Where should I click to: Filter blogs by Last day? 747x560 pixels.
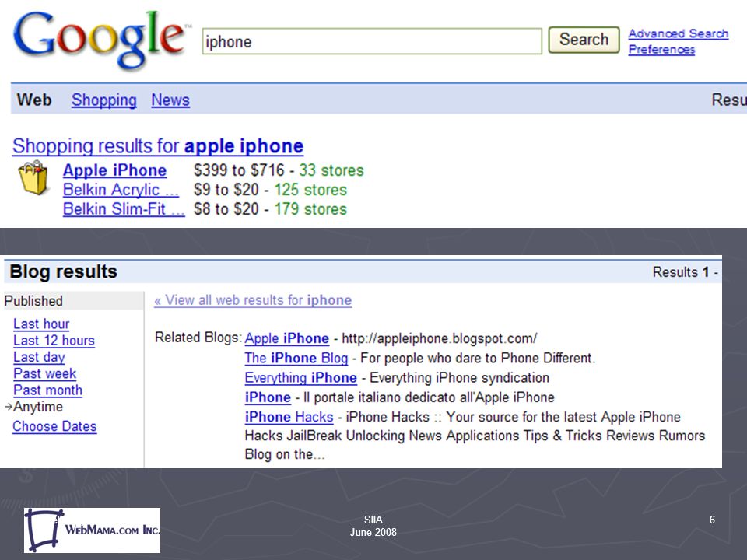click(39, 357)
